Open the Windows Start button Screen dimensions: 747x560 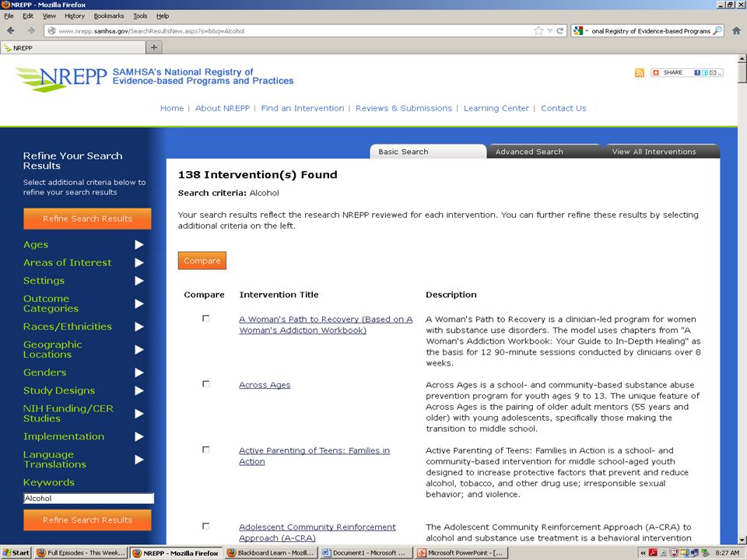(x=16, y=553)
